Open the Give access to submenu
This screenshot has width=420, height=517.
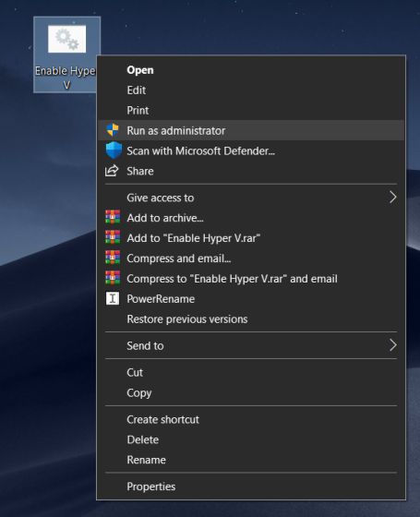[251, 198]
